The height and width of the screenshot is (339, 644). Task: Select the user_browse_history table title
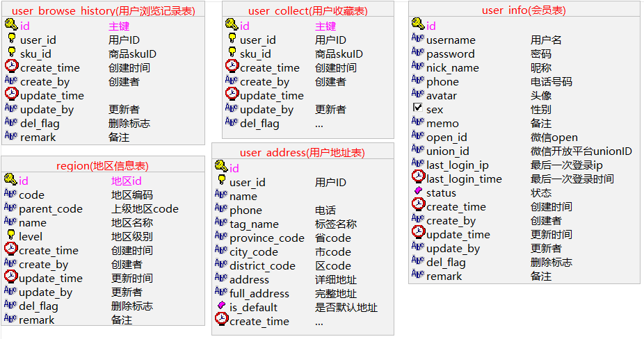(x=103, y=10)
